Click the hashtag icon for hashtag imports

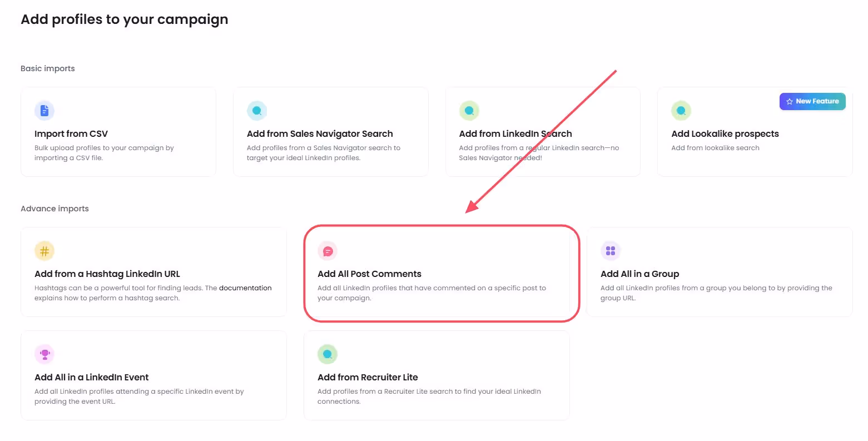click(44, 250)
